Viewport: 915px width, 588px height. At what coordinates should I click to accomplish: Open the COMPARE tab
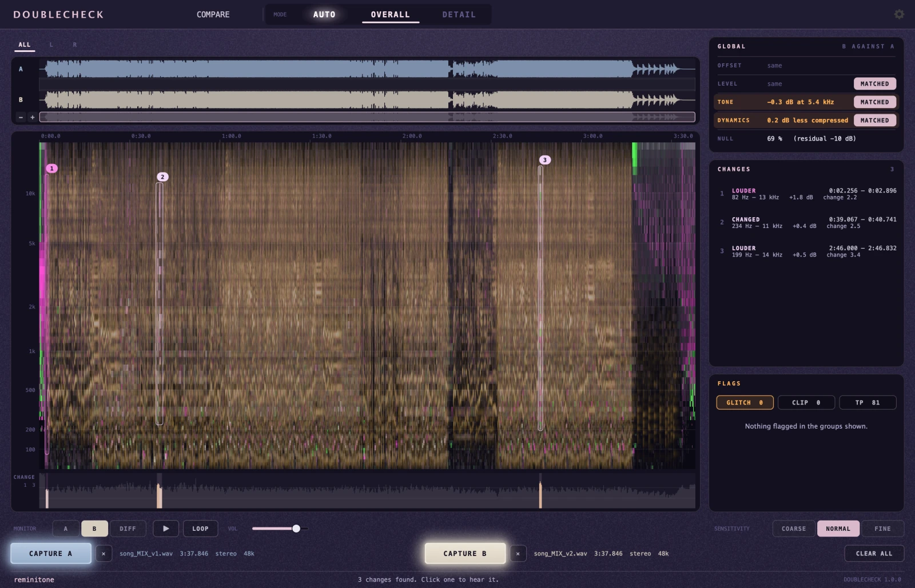213,14
